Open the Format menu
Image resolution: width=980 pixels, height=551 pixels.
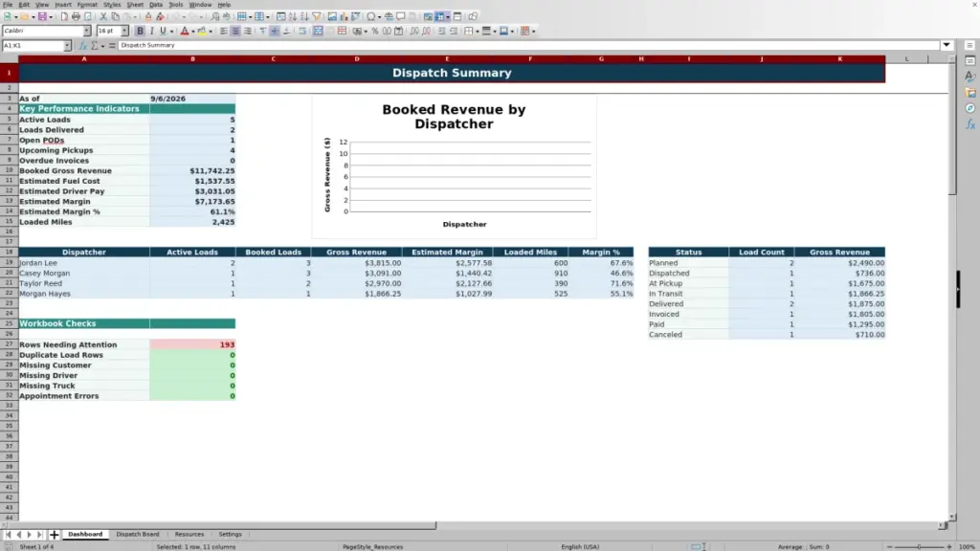tap(87, 5)
